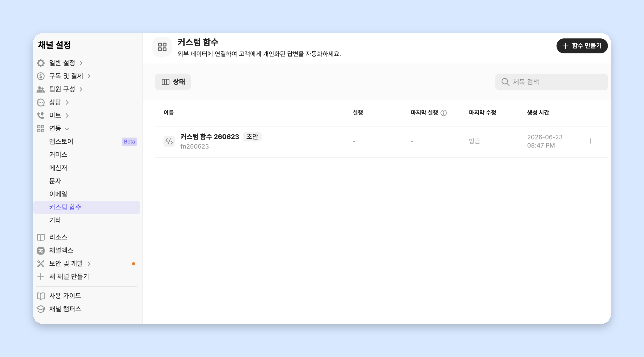The image size is (644, 357).
Task: Expand the 보안 및 개발 chevron
Action: point(89,263)
